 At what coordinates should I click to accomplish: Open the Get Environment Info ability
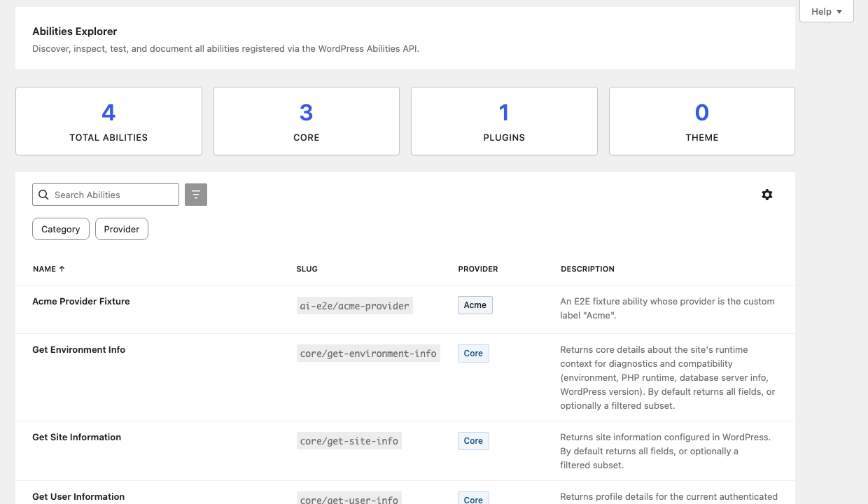pyautogui.click(x=78, y=349)
